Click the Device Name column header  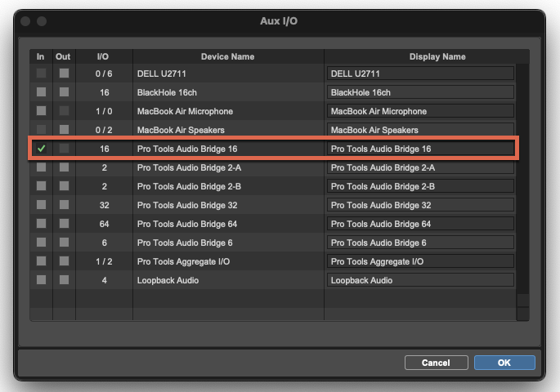pos(228,56)
